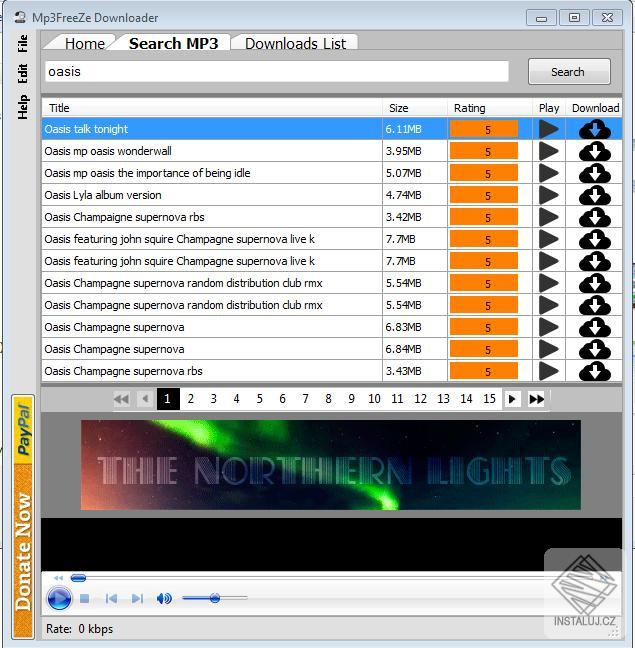Play the song Oasis talk tonight
The height and width of the screenshot is (648, 635).
[549, 129]
